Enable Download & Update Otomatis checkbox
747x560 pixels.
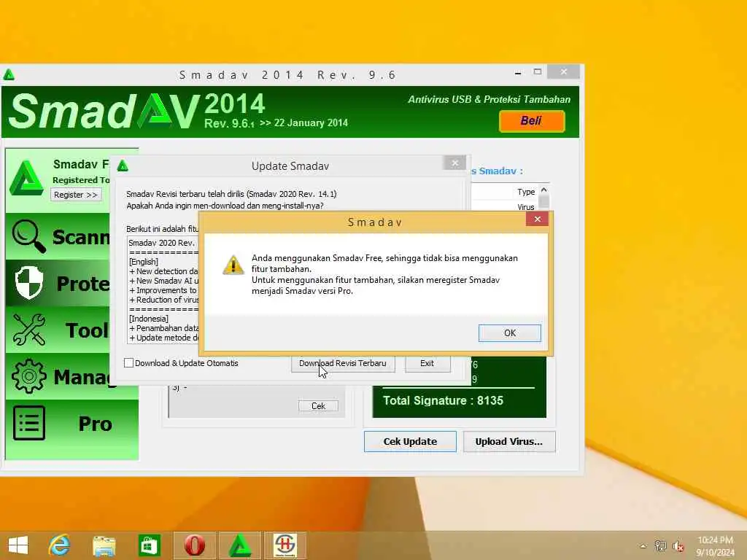[x=128, y=363]
